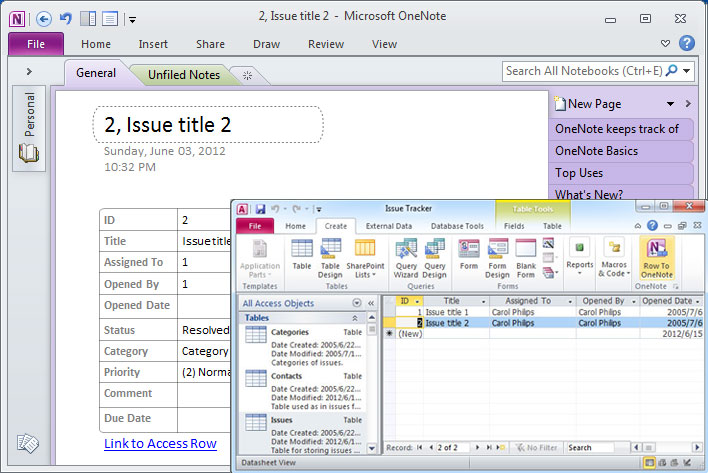Toggle OneNote Dock to Desktop view

click(x=88, y=18)
